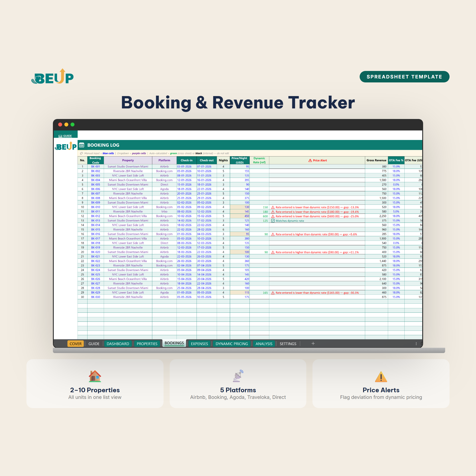The height and width of the screenshot is (476, 476).
Task: Click the yellow warning icon above Price Alerts
Action: pyautogui.click(x=381, y=376)
